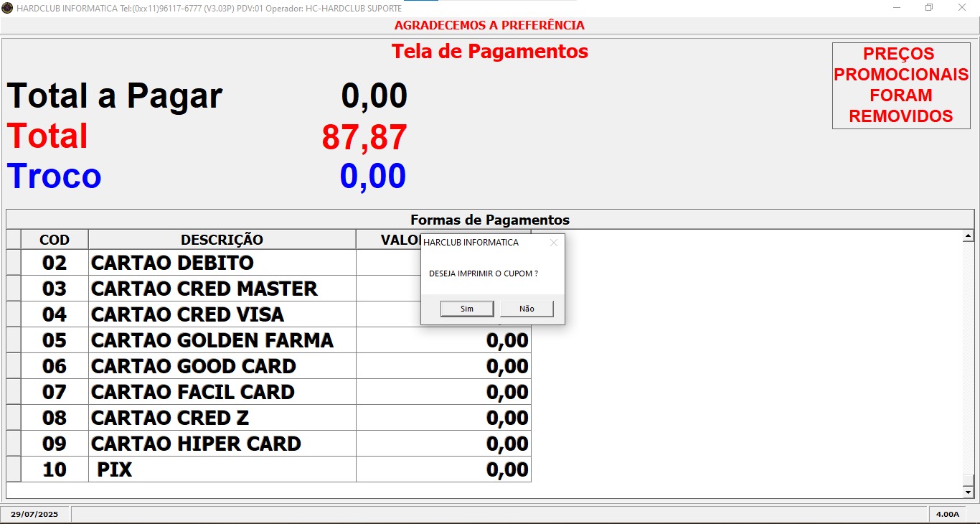980x524 pixels.
Task: Close the HARCLUB INFORMATICA dialog box
Action: (553, 243)
